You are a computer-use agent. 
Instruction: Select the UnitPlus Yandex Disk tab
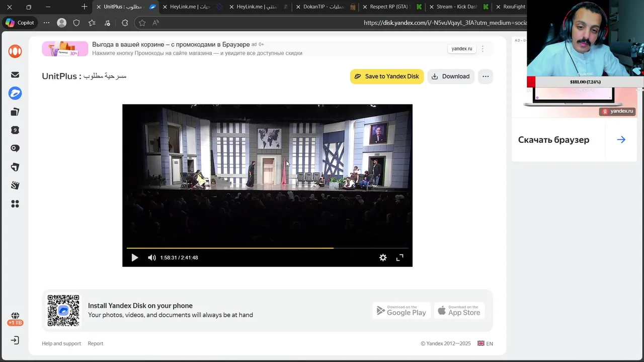[126, 7]
